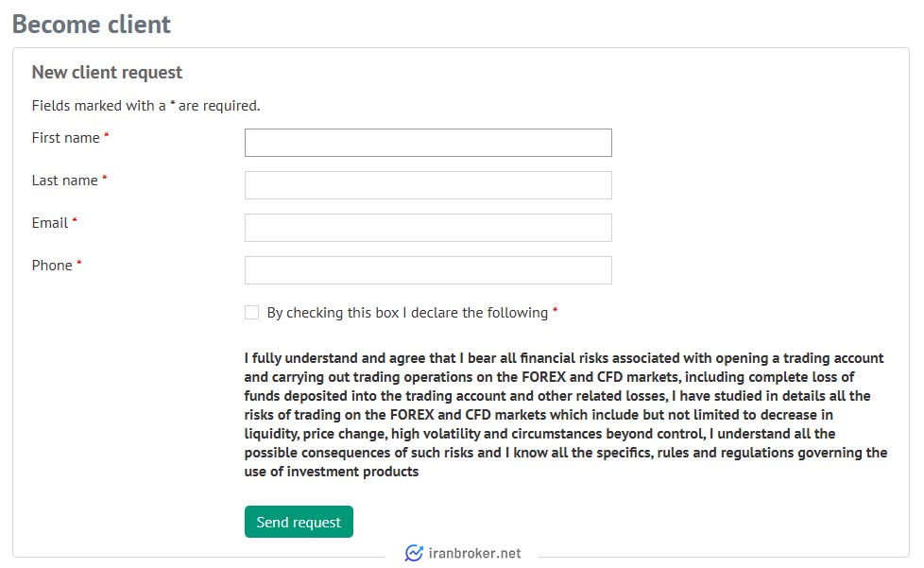Viewport: 924px width, 568px height.
Task: Click into the Email input field
Action: (428, 228)
